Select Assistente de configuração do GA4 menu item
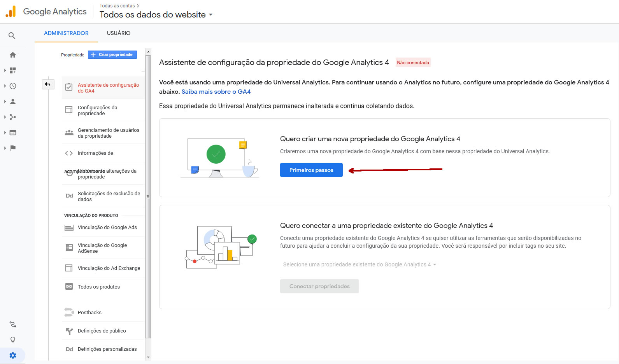 coord(103,88)
